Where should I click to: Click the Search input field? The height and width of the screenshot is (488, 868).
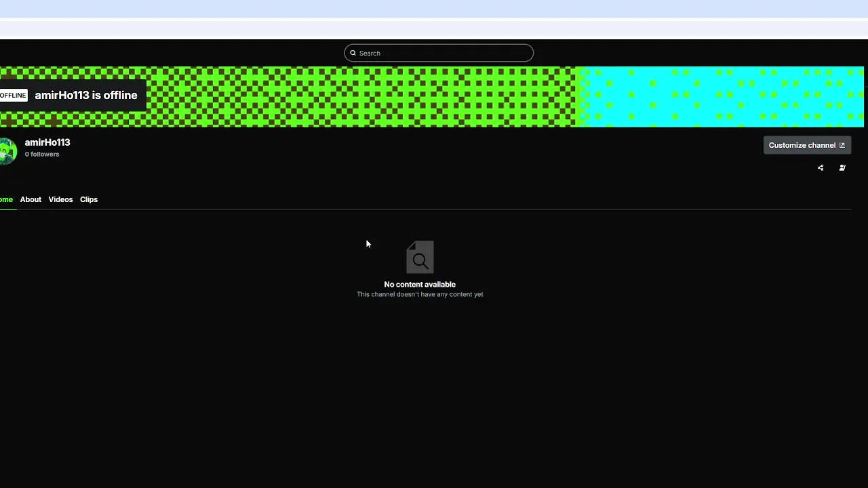(x=439, y=53)
